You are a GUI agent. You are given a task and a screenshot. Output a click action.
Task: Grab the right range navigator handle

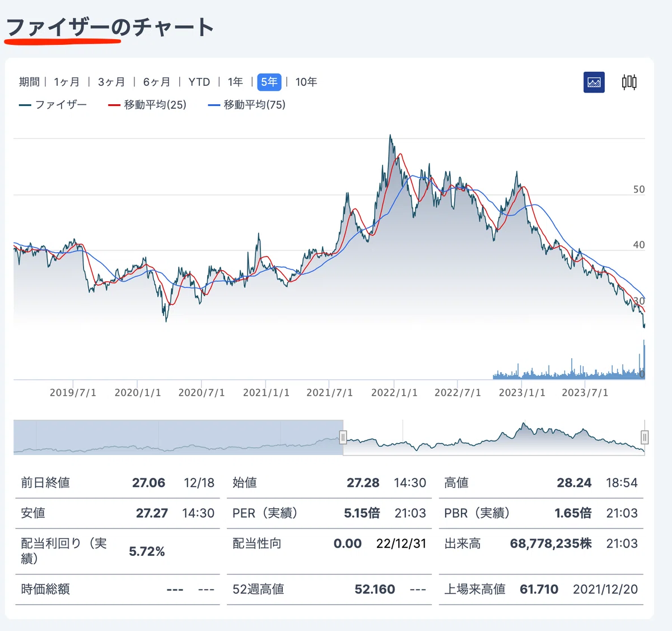click(645, 437)
